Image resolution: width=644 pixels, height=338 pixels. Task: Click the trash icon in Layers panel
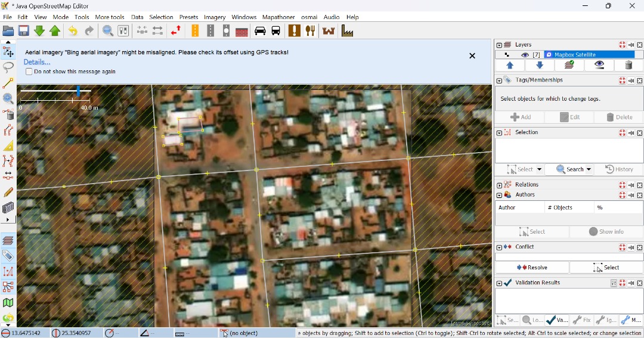(628, 65)
